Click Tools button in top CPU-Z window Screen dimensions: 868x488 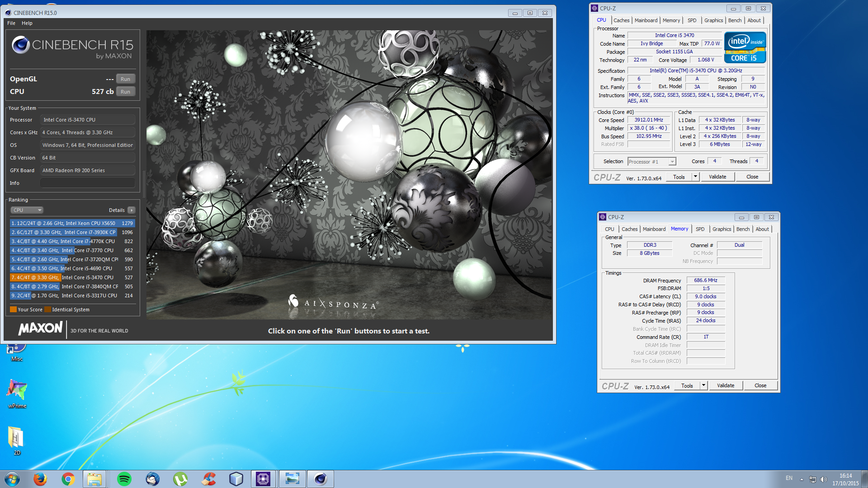pyautogui.click(x=679, y=177)
